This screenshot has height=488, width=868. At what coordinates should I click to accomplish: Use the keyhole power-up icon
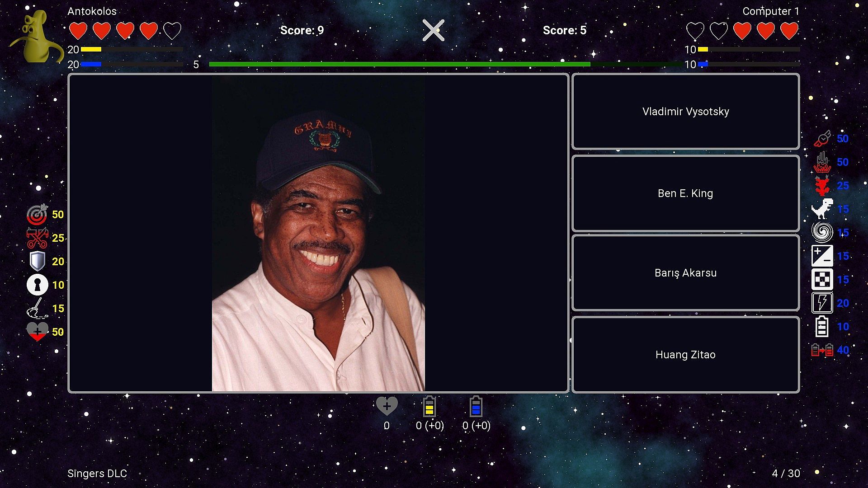(x=37, y=285)
